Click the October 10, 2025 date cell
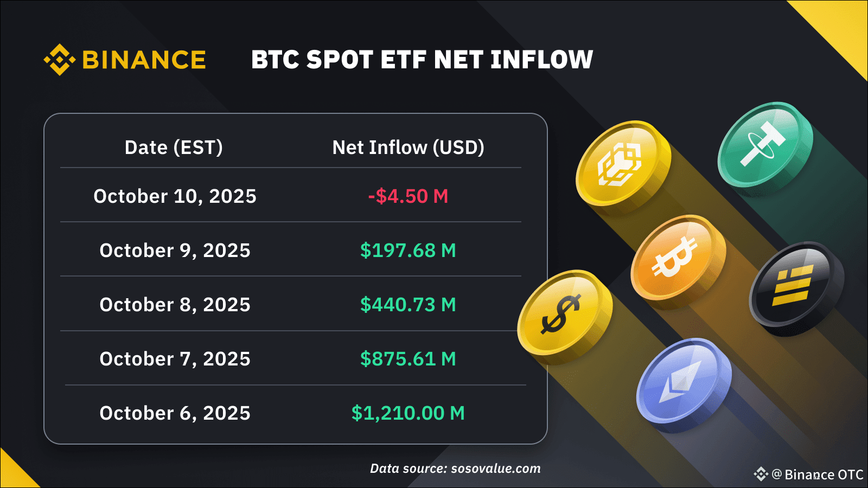Screen dimensions: 868x488 [x=175, y=196]
